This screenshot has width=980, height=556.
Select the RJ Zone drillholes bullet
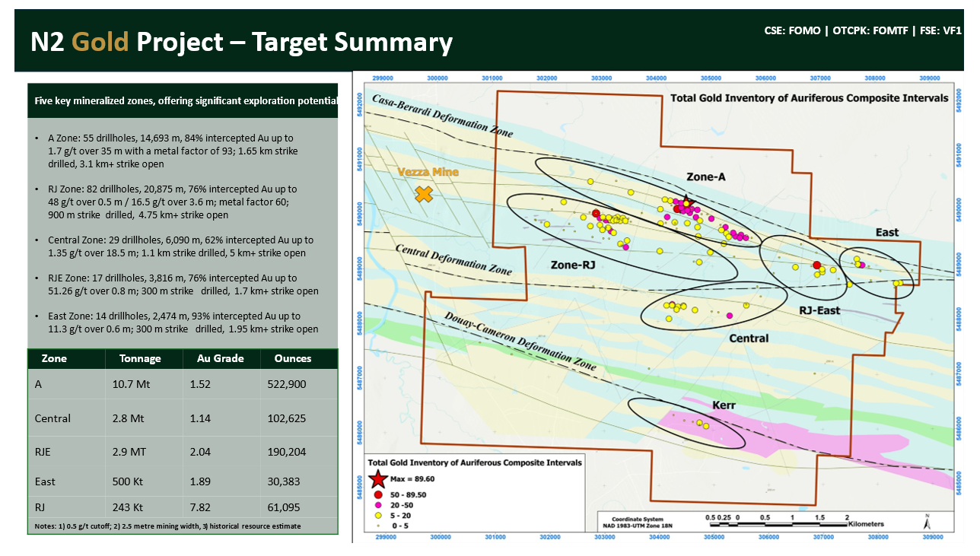[170, 202]
